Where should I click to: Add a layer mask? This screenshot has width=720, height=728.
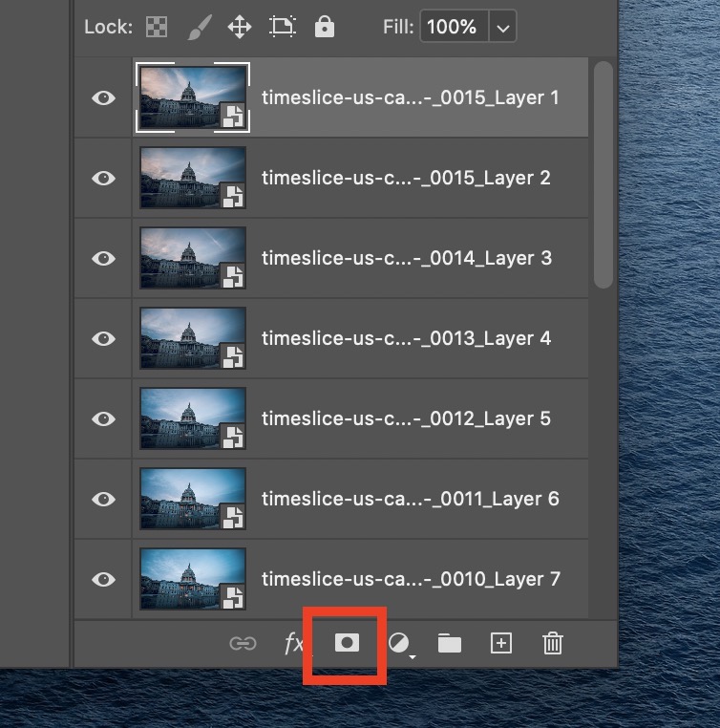click(347, 643)
